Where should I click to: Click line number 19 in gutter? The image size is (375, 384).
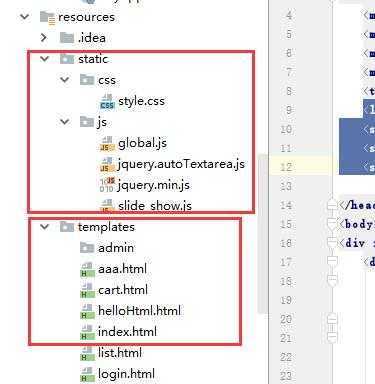coord(286,300)
